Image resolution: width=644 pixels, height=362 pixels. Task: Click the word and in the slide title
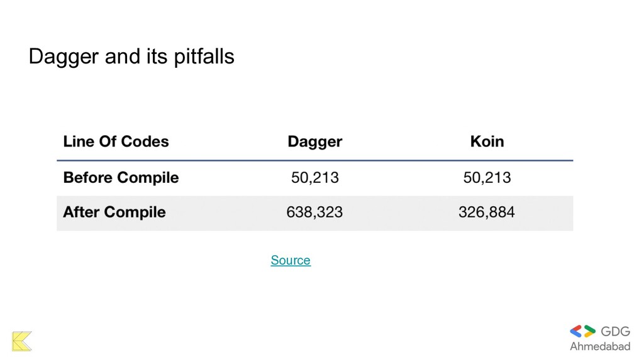click(123, 57)
